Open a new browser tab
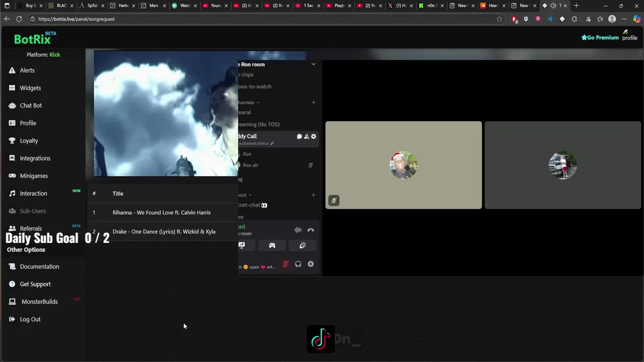 (x=577, y=6)
